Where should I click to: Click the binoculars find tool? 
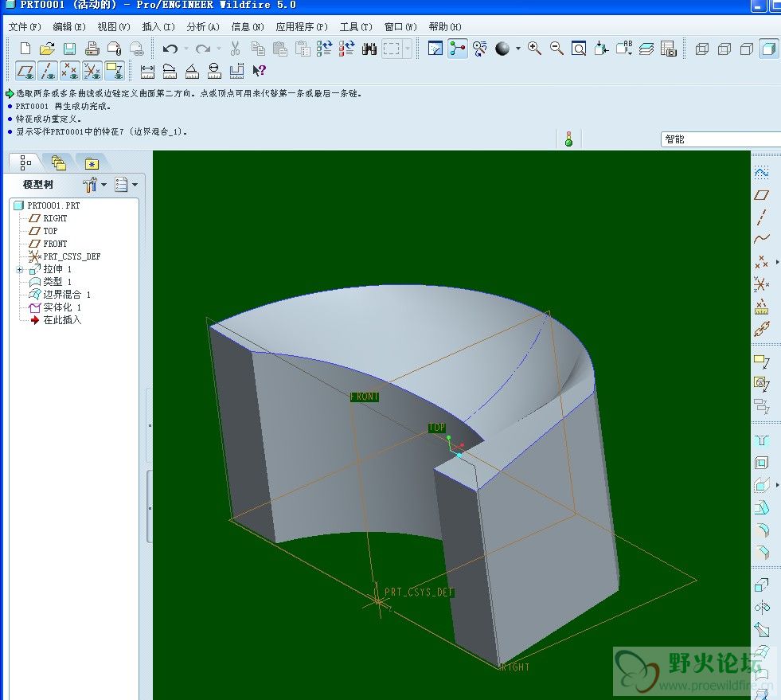tap(369, 49)
